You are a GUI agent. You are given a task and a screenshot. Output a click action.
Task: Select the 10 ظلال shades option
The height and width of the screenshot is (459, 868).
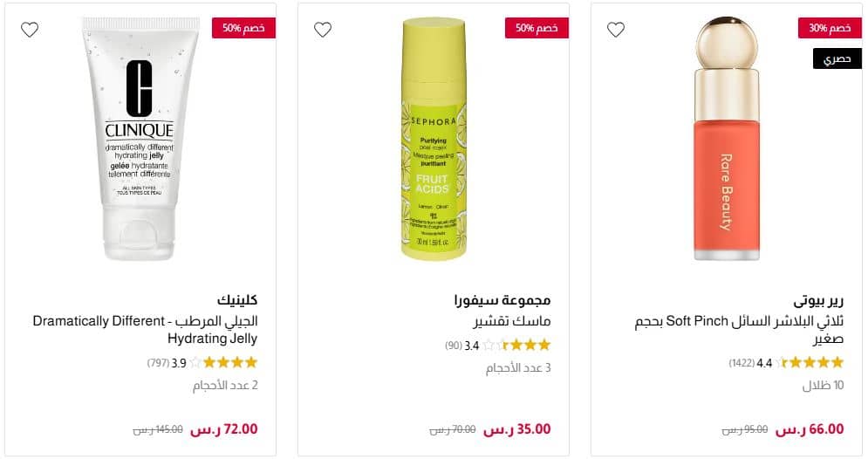pos(824,386)
